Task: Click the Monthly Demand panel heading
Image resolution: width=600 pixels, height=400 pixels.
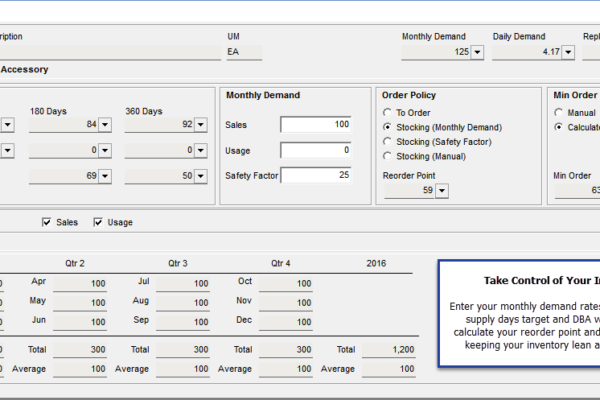Action: tap(263, 95)
